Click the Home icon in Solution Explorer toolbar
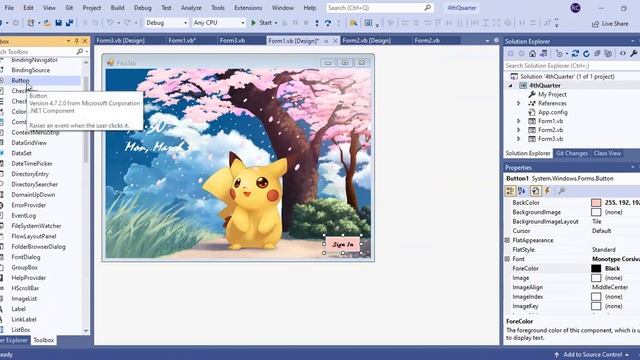This screenshot has width=640, height=360. (x=532, y=53)
